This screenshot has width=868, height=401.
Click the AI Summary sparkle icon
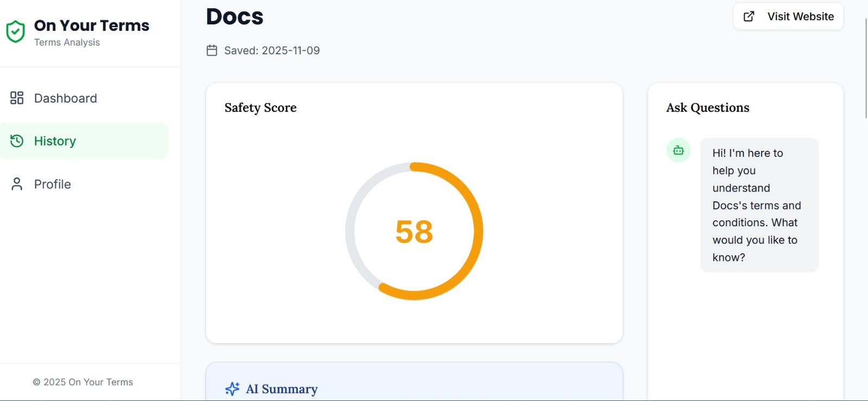tap(232, 389)
